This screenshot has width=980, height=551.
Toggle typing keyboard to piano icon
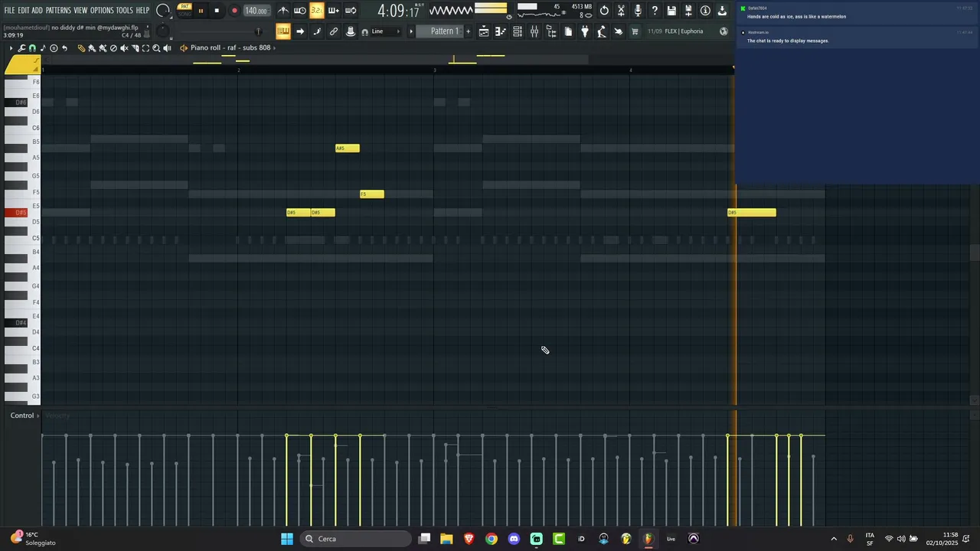[x=283, y=31]
